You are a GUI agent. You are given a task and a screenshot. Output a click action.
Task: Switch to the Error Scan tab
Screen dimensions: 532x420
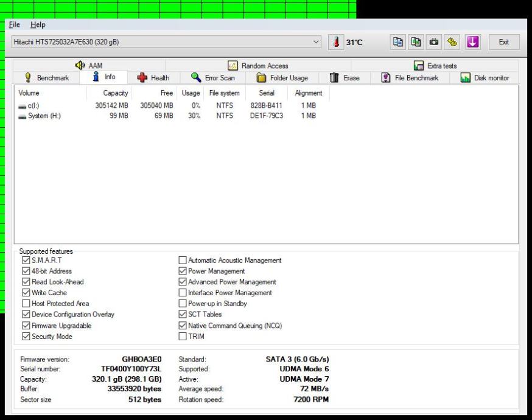pyautogui.click(x=213, y=78)
